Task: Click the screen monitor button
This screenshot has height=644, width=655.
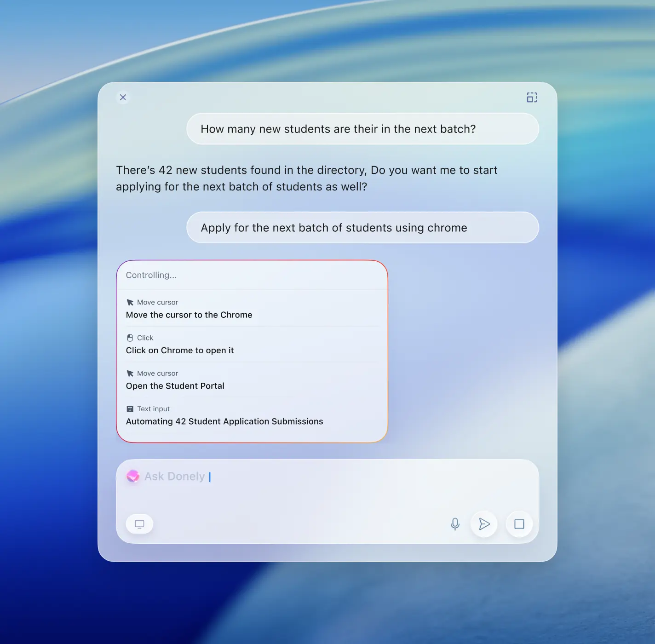Action: (x=139, y=524)
